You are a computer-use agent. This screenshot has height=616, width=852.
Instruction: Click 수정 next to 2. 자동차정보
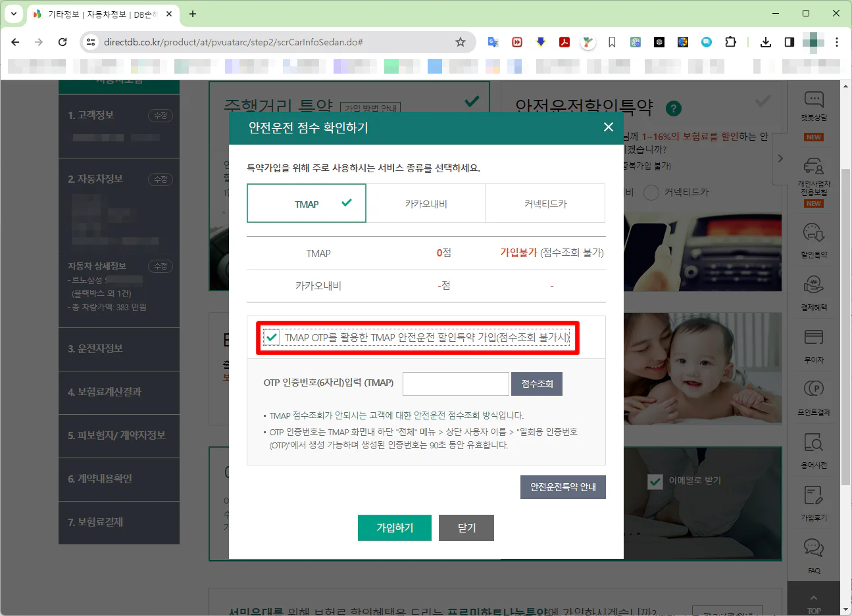[161, 179]
